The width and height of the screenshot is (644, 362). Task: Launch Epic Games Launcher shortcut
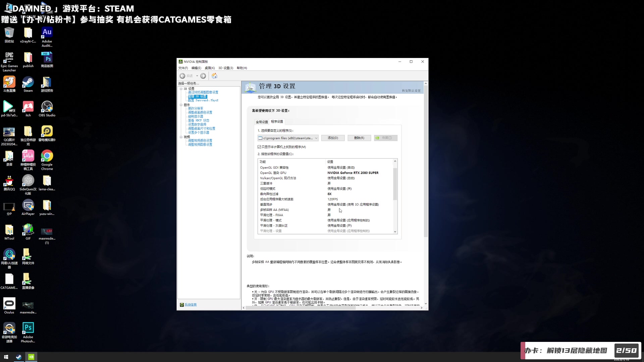coord(9,62)
